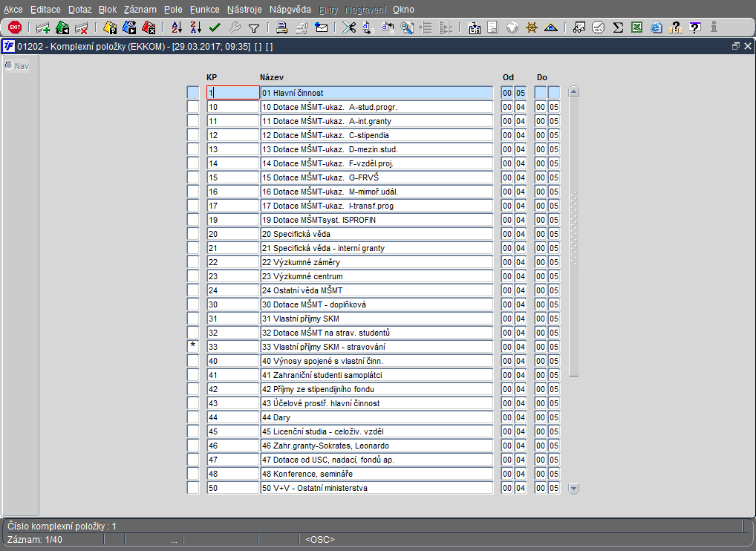Mark the row selector for 48 Konference, semináře
The width and height of the screenshot is (756, 551).
(x=193, y=474)
